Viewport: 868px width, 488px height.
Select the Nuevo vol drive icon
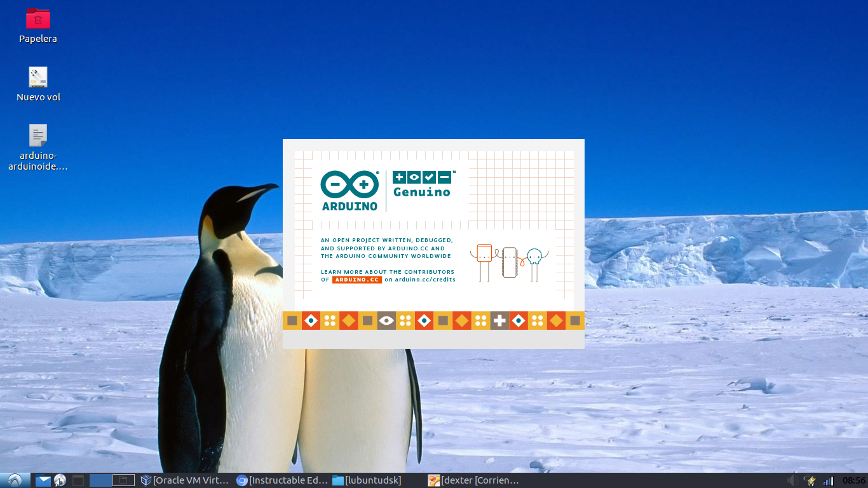coord(38,84)
